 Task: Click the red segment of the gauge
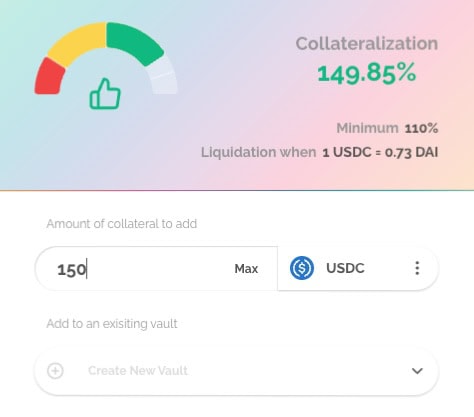(49, 77)
